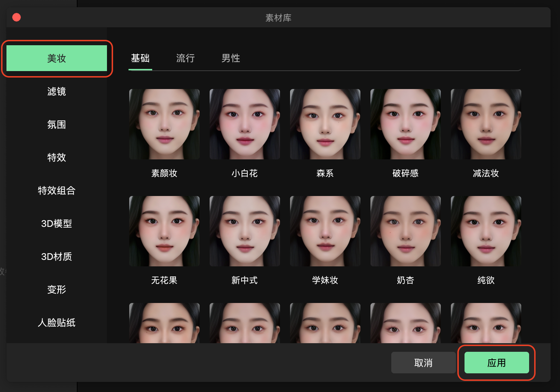Select the 无花果 makeup thumbnail
Screen dimensions: 560x392
pyautogui.click(x=164, y=231)
